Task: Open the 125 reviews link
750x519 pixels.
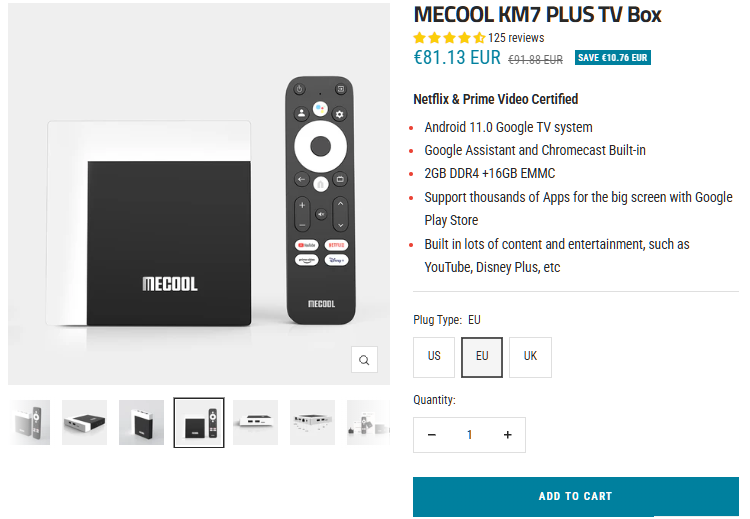Action: (516, 38)
